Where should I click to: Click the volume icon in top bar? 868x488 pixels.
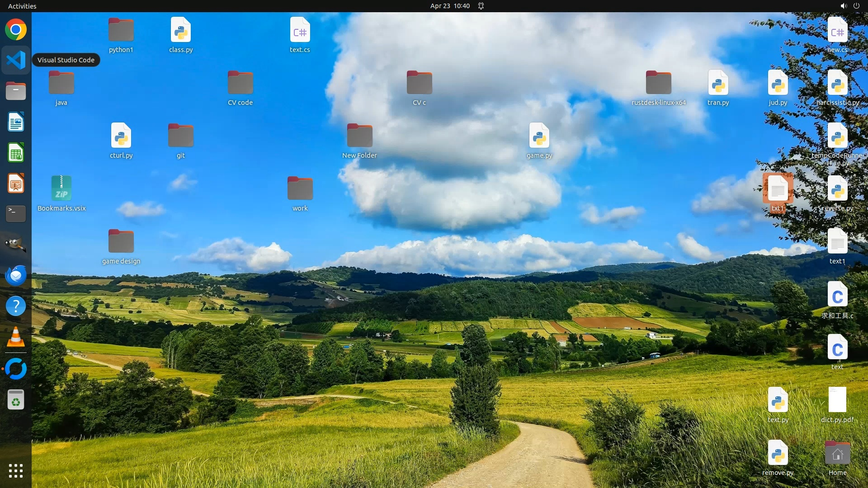843,6
